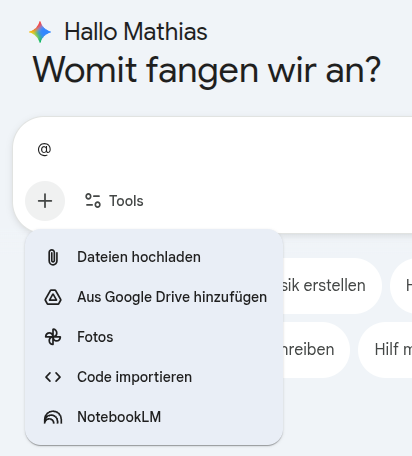
Task: Open the Tools menu button
Action: click(114, 201)
